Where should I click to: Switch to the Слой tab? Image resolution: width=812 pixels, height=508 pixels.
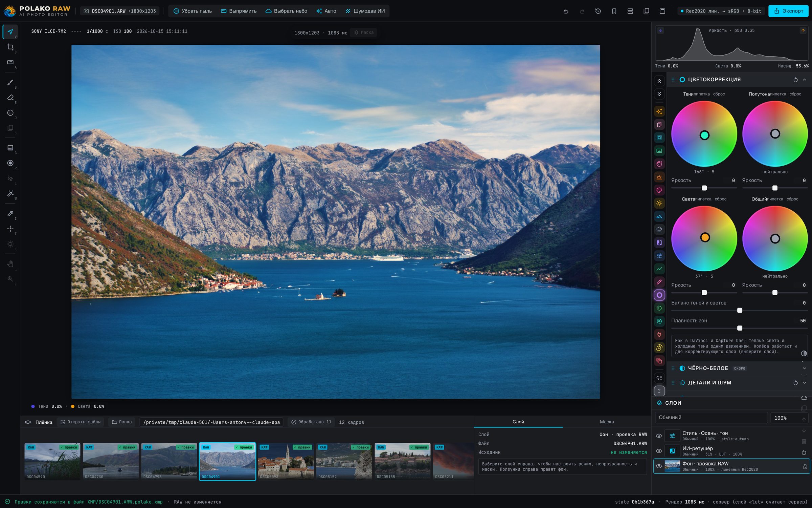[518, 422]
